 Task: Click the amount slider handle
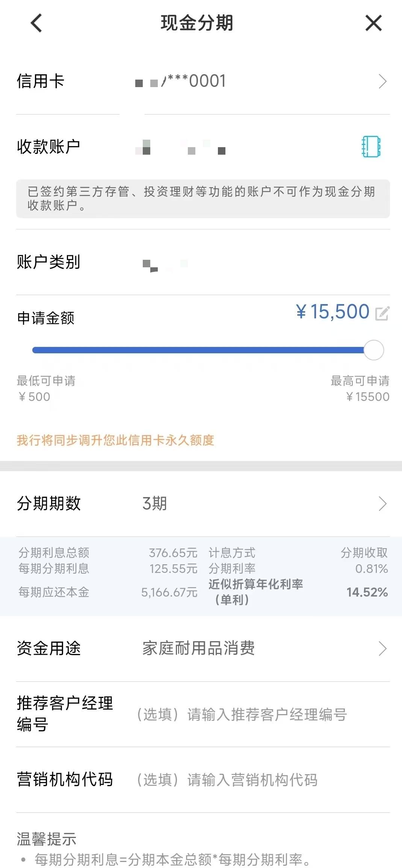point(374,350)
